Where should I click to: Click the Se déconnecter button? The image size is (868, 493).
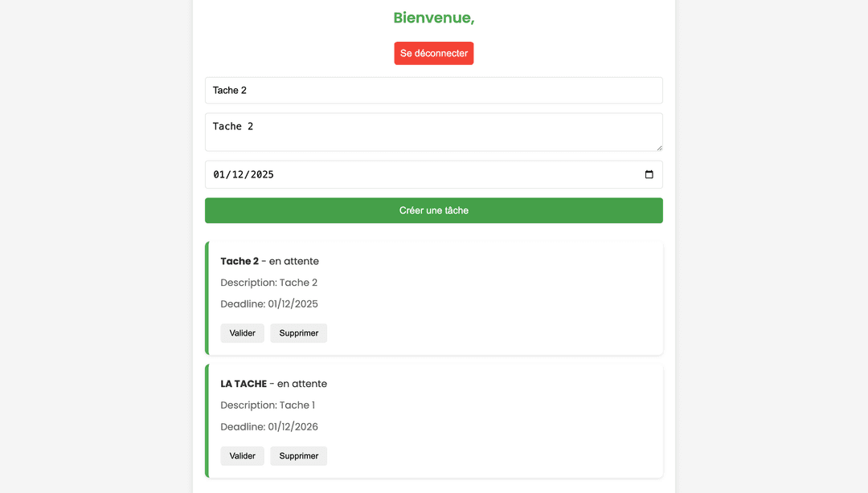coord(433,53)
